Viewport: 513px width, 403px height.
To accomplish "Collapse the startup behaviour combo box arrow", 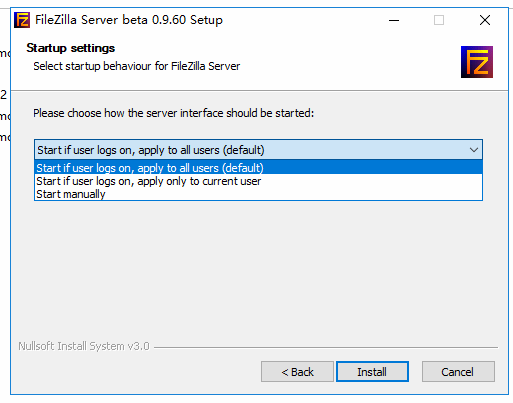I will click(x=474, y=150).
